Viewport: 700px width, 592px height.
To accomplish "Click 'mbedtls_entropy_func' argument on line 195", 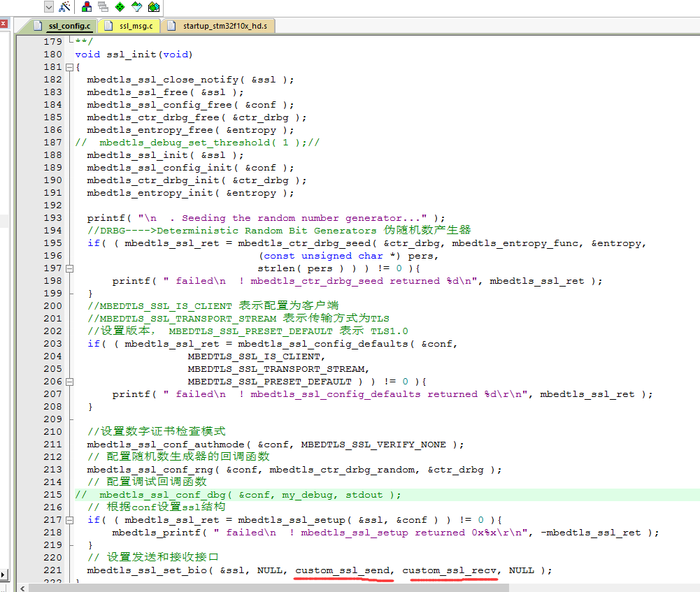I will (x=515, y=243).
